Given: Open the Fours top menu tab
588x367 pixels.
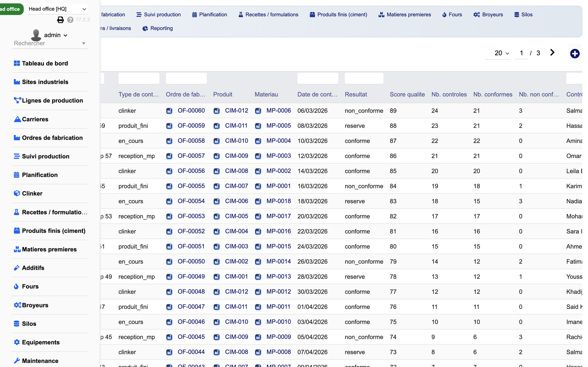Looking at the screenshot, I should click(x=452, y=14).
